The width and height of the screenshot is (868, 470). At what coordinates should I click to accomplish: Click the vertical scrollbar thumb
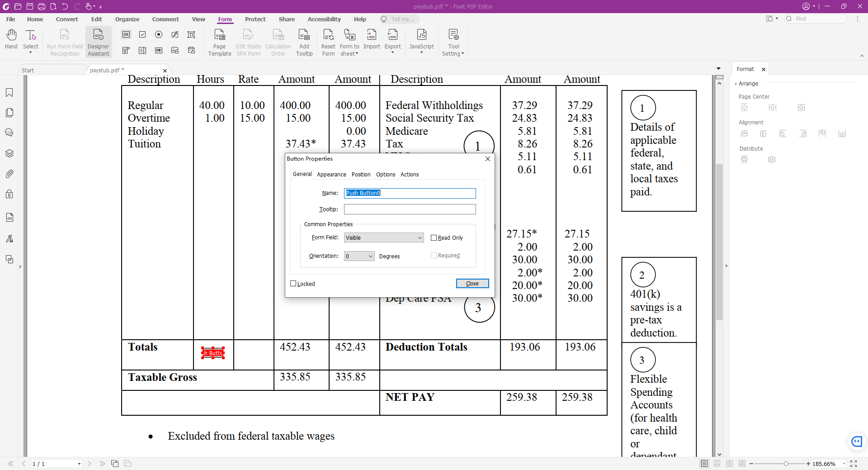tap(719, 242)
